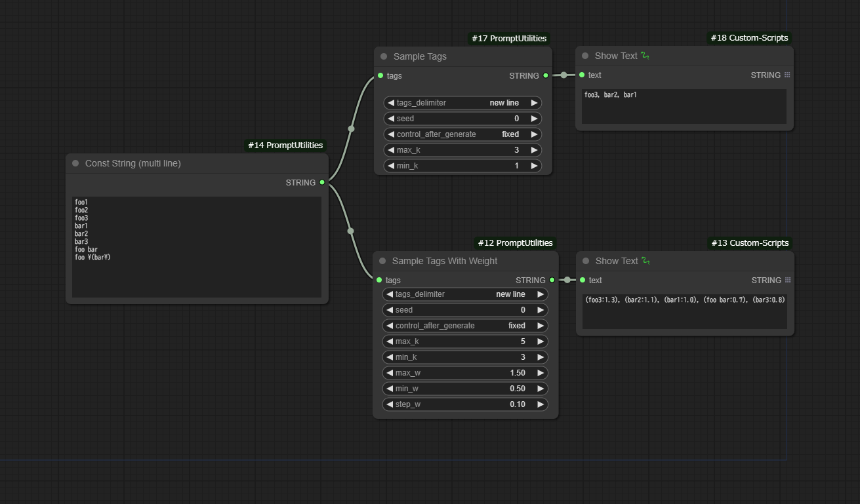Click the "#18 Custom-Scripts" badge
This screenshot has height=504, width=860.
coord(750,38)
